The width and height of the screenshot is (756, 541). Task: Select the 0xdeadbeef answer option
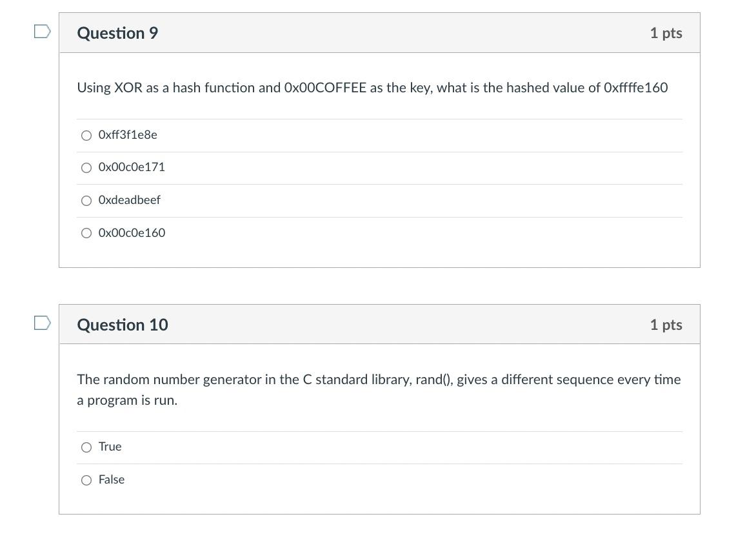(86, 201)
